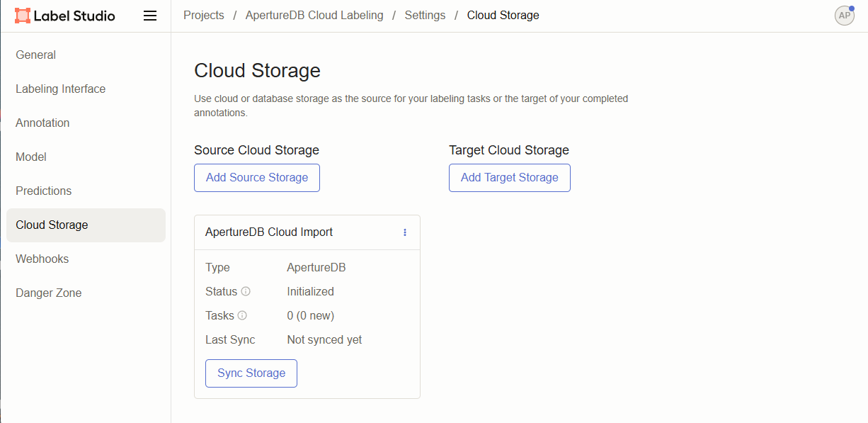The image size is (868, 423).
Task: Go to the Annotation settings
Action: pyautogui.click(x=86, y=123)
